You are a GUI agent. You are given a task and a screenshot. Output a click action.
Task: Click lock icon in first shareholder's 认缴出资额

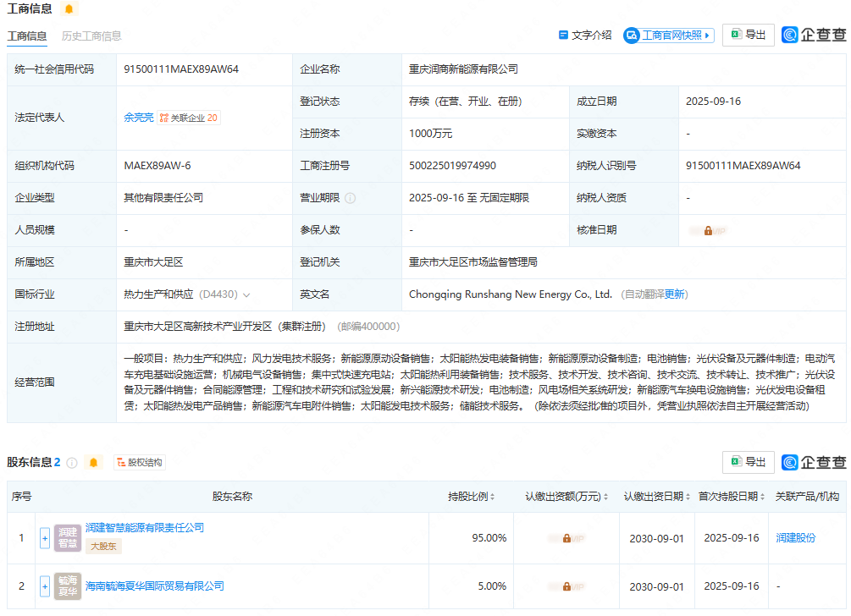pos(566,538)
